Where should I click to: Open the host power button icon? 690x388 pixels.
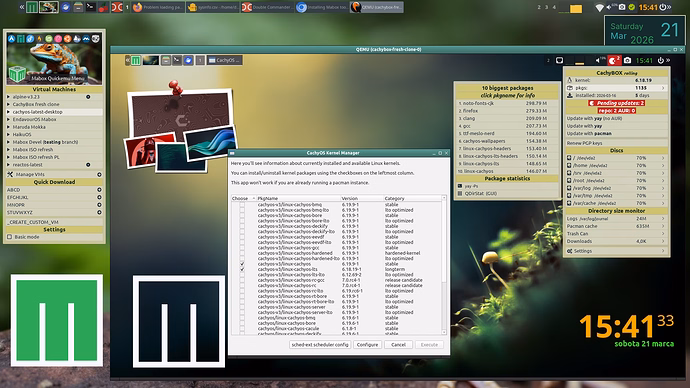point(662,7)
